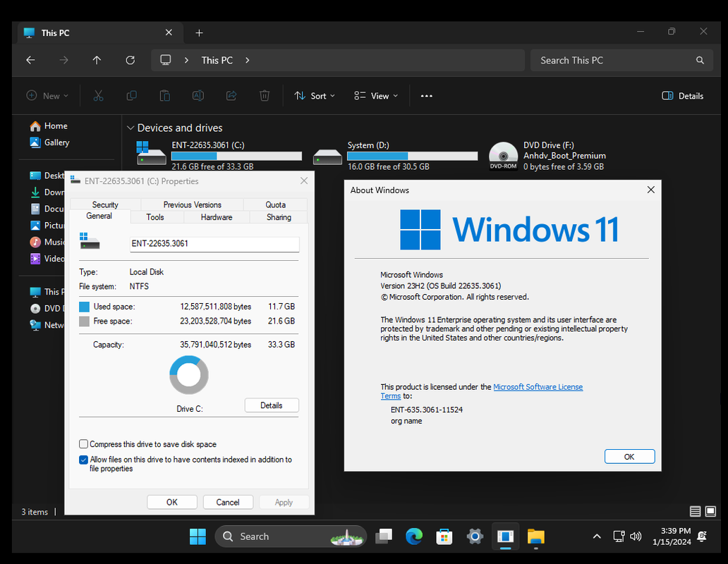728x564 pixels.
Task: Select the General tab
Action: tap(99, 216)
